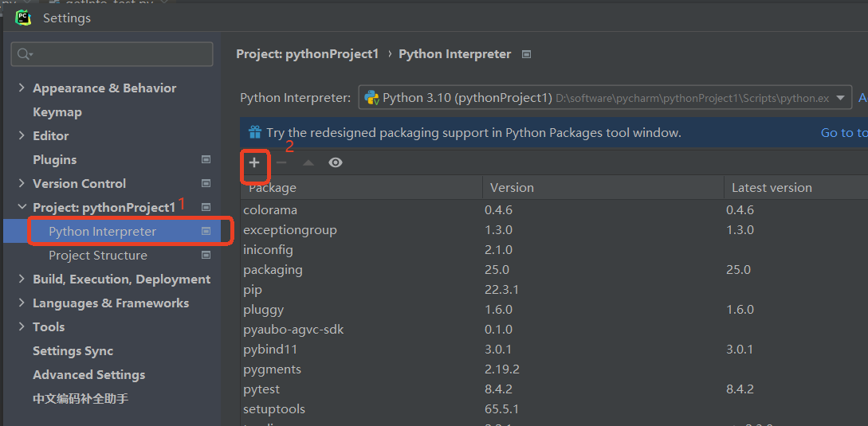
Task: Expand the Editor settings section
Action: [x=22, y=136]
